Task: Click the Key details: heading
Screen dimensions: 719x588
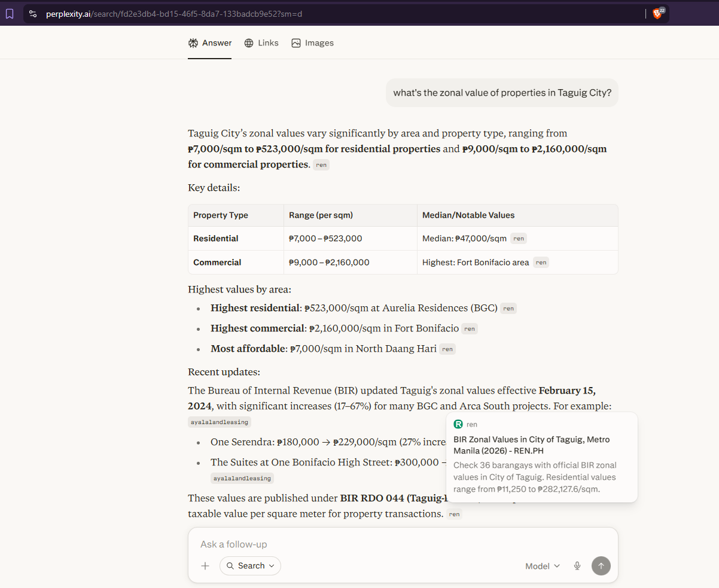Action: tap(214, 188)
